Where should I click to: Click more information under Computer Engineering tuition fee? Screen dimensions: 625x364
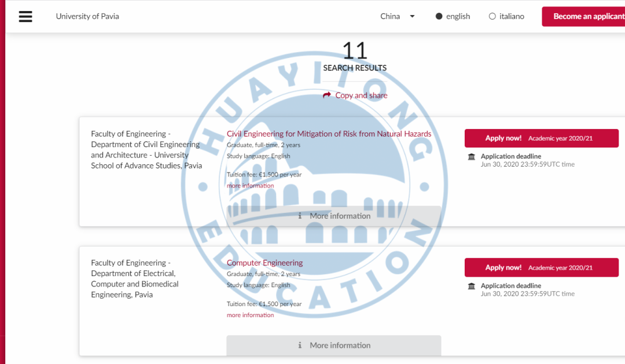[251, 315]
